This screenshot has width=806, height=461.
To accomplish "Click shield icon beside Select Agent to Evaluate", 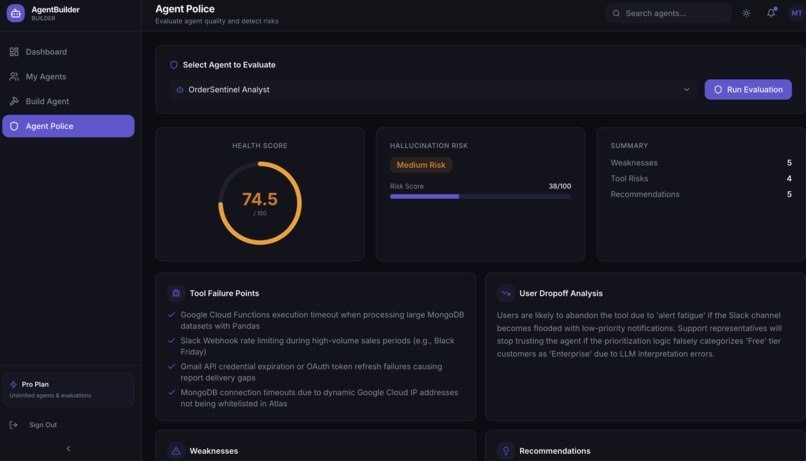I will [x=174, y=65].
